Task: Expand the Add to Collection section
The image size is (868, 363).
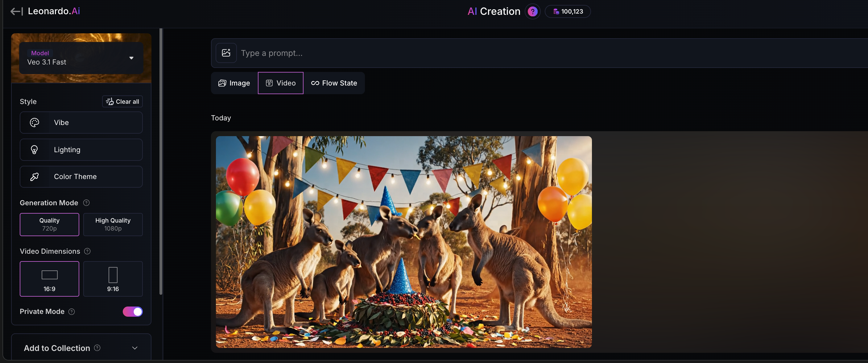Action: click(x=134, y=348)
